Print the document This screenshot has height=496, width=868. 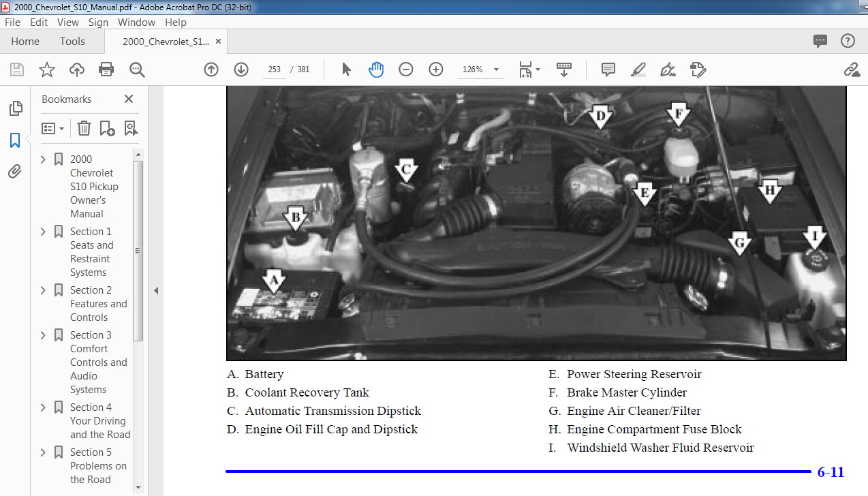pyautogui.click(x=106, y=69)
